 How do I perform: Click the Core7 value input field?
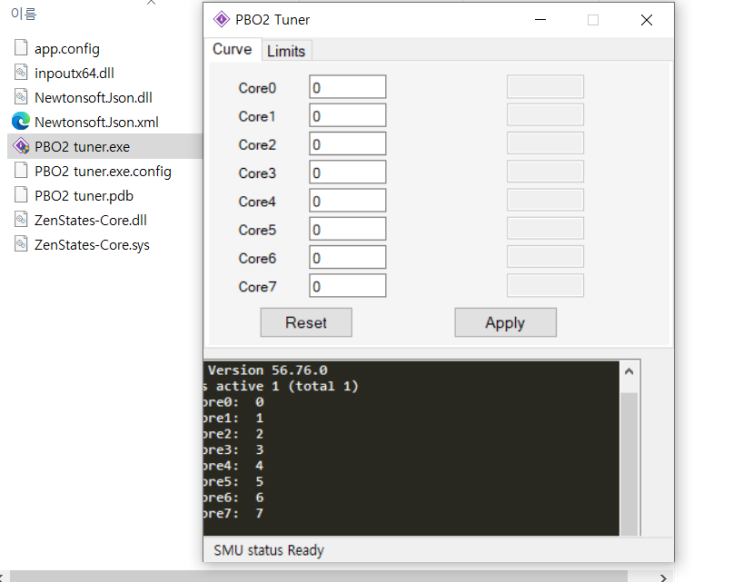coord(347,287)
